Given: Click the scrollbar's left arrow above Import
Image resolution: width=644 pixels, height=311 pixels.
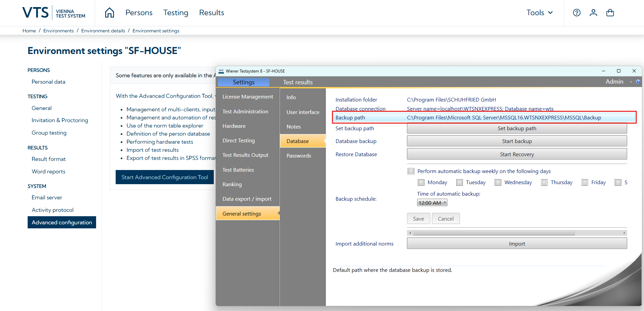Looking at the screenshot, I should [x=410, y=233].
